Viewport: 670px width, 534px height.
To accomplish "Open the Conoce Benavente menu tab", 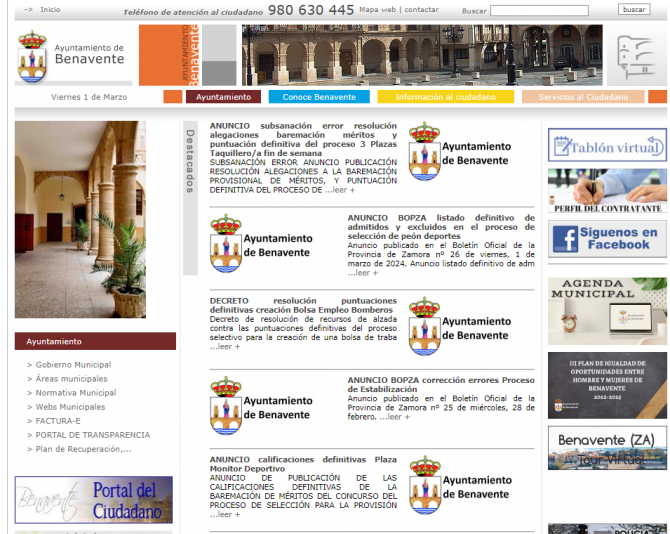I will (x=319, y=97).
